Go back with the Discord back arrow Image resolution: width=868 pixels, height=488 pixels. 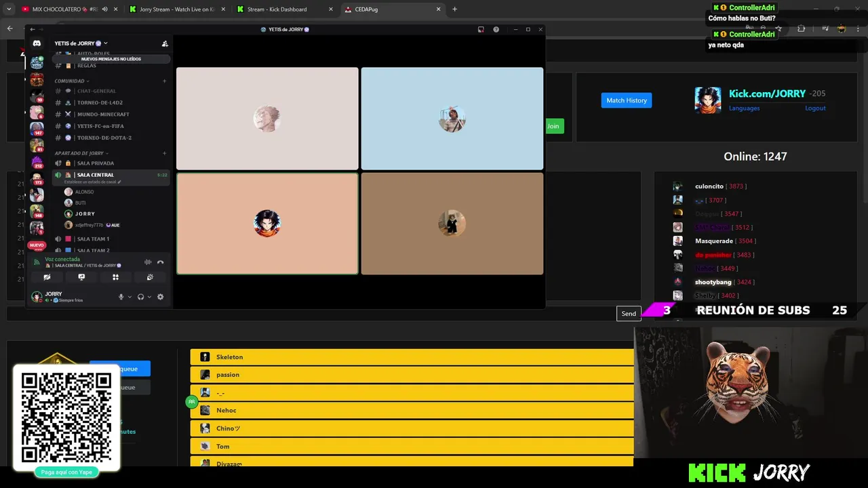[x=32, y=29]
